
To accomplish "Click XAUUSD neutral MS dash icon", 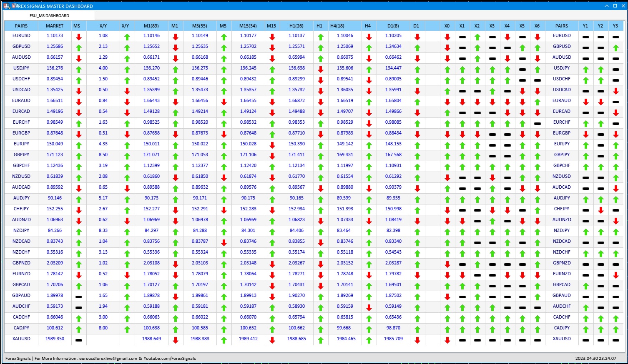I will [79, 340].
